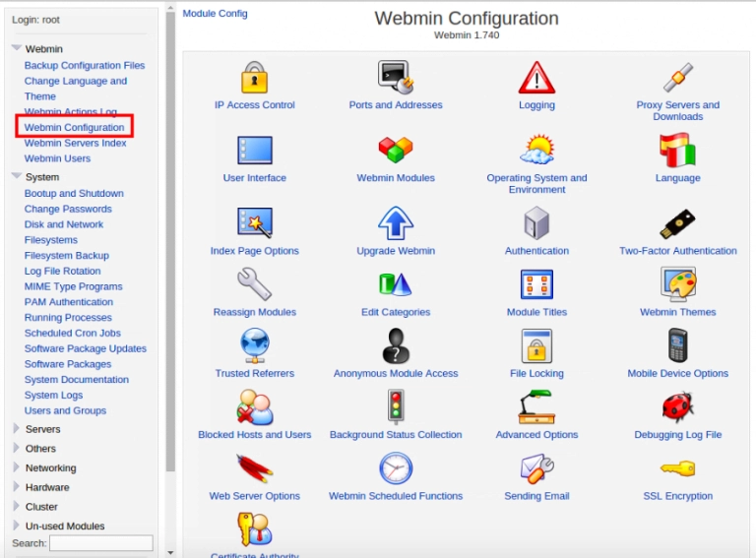756x558 pixels.
Task: Open Software Package Updates link
Action: [86, 348]
